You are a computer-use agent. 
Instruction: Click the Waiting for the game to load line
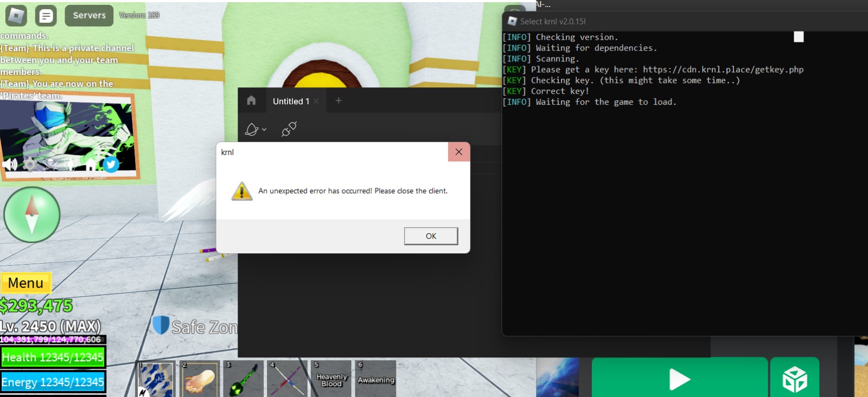coord(590,102)
